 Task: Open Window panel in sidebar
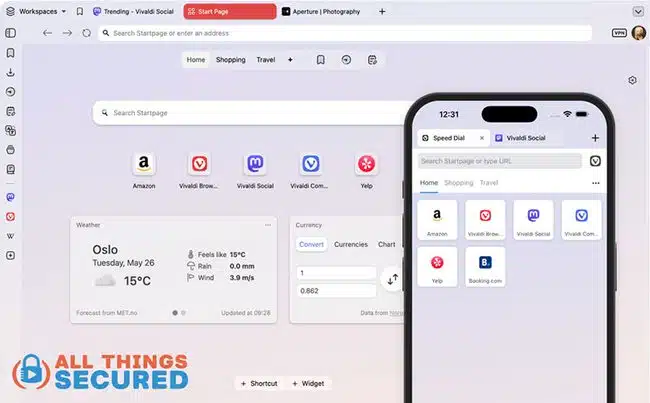(x=10, y=150)
